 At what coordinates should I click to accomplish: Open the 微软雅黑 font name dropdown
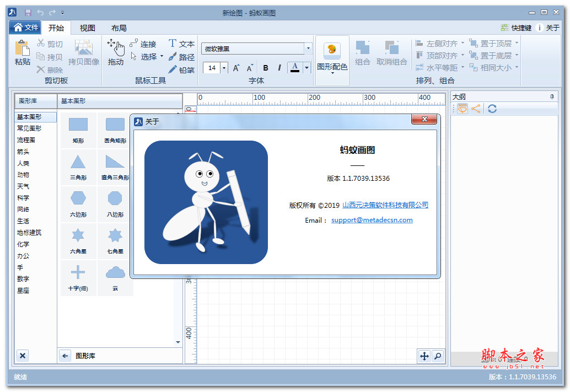[308, 49]
